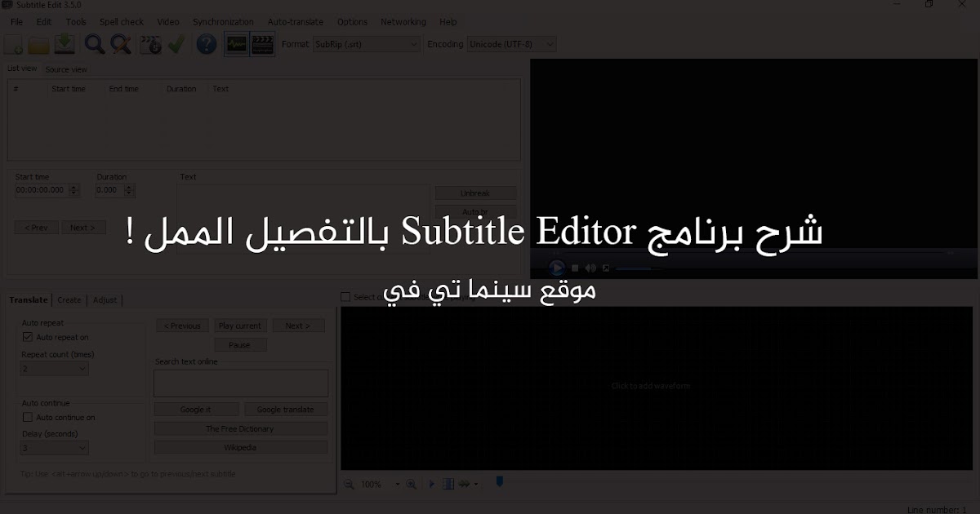The width and height of the screenshot is (980, 514).
Task: Open the Repeat count dropdown
Action: pyautogui.click(x=55, y=368)
